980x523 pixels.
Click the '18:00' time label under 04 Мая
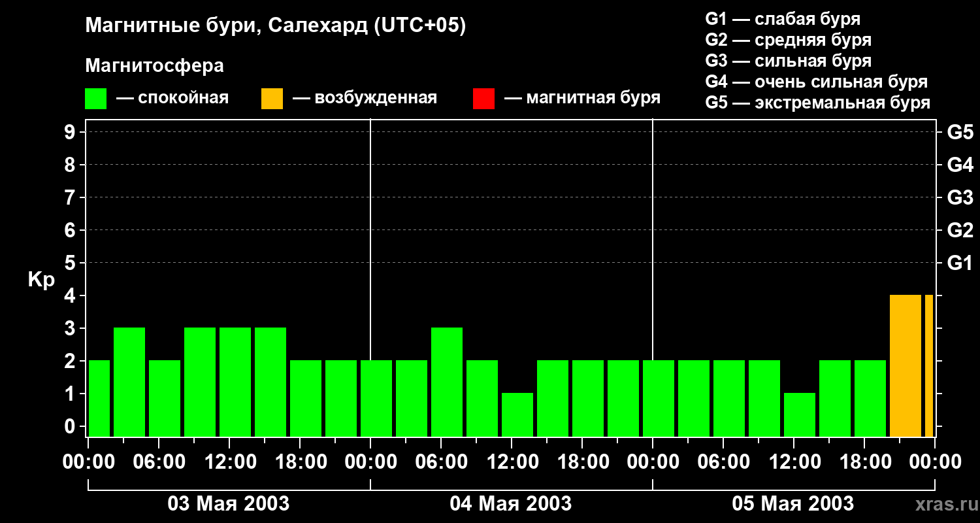point(582,462)
